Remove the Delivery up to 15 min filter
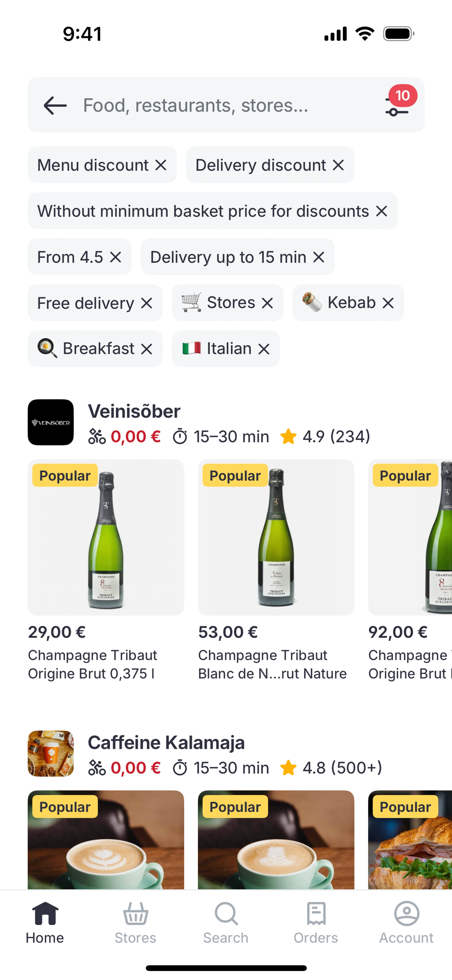The image size is (452, 980). [319, 257]
